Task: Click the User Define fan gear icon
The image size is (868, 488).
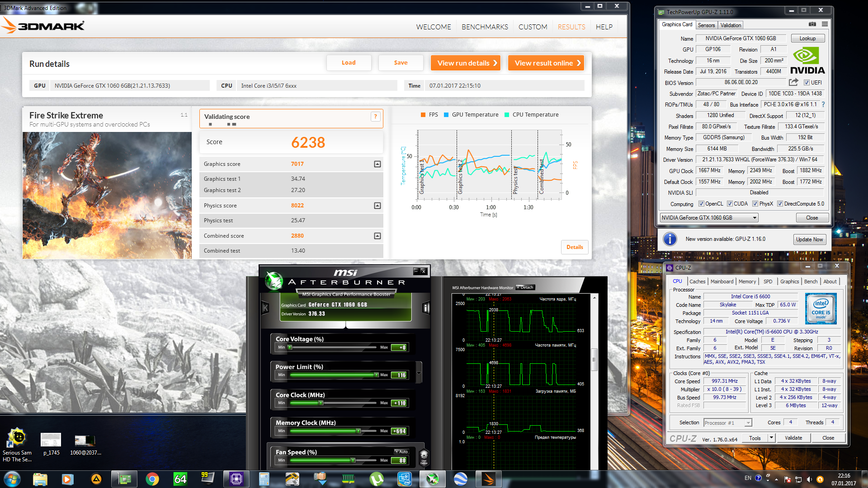Action: click(424, 456)
